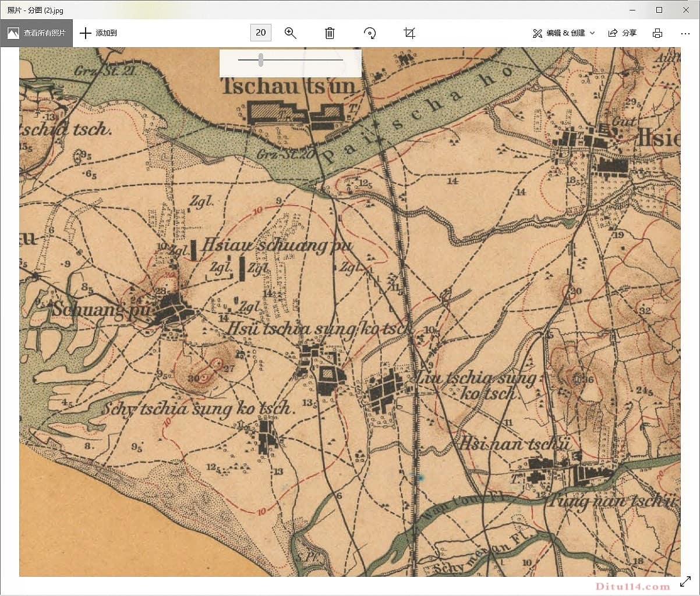Image resolution: width=700 pixels, height=596 pixels.
Task: Print the photo via the printer icon
Action: [657, 33]
